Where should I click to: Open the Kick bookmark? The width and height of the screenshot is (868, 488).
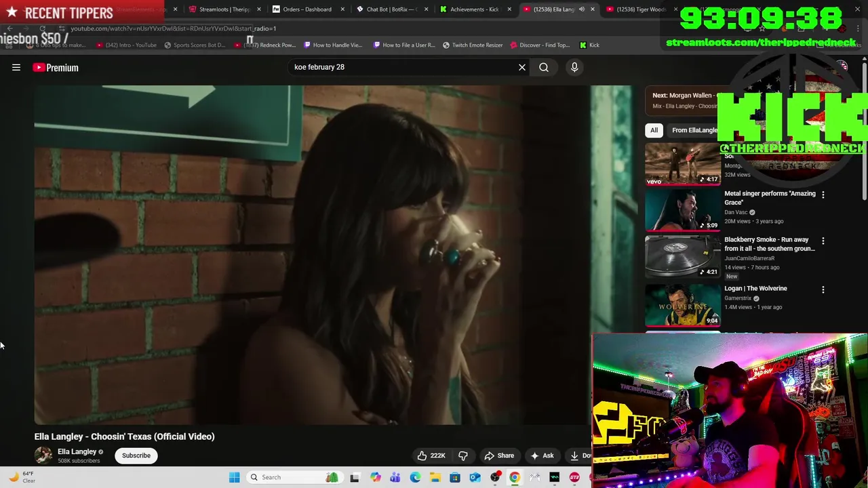pyautogui.click(x=589, y=45)
